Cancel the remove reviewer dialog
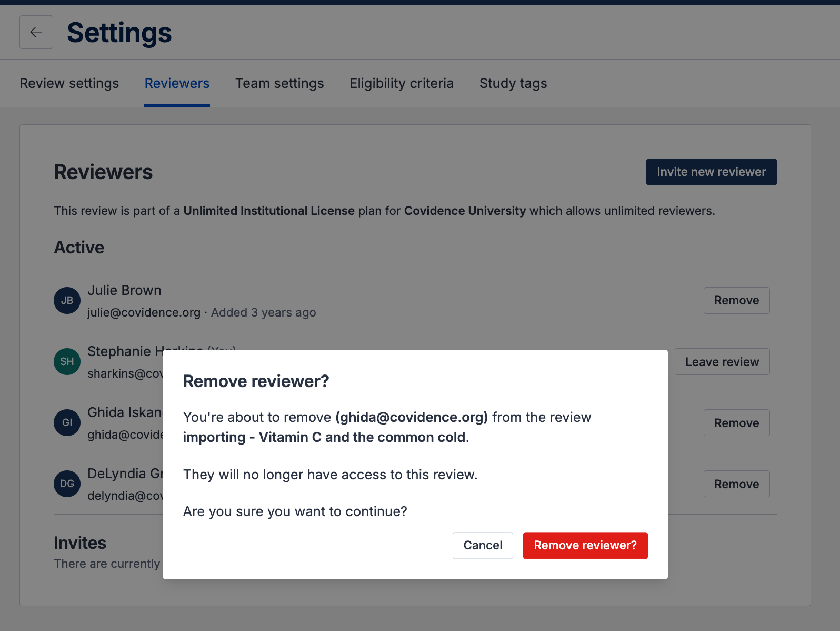The height and width of the screenshot is (631, 840). click(483, 545)
